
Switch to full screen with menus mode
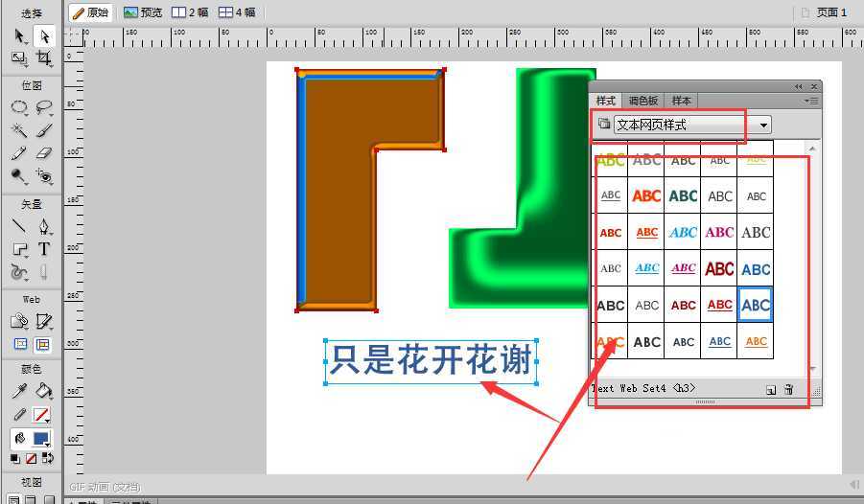pos(32,499)
